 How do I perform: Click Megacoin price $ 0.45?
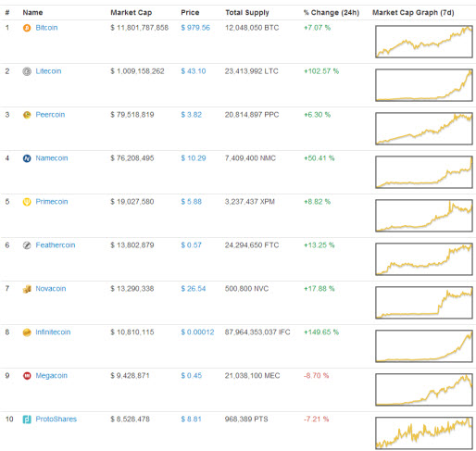pyautogui.click(x=192, y=376)
